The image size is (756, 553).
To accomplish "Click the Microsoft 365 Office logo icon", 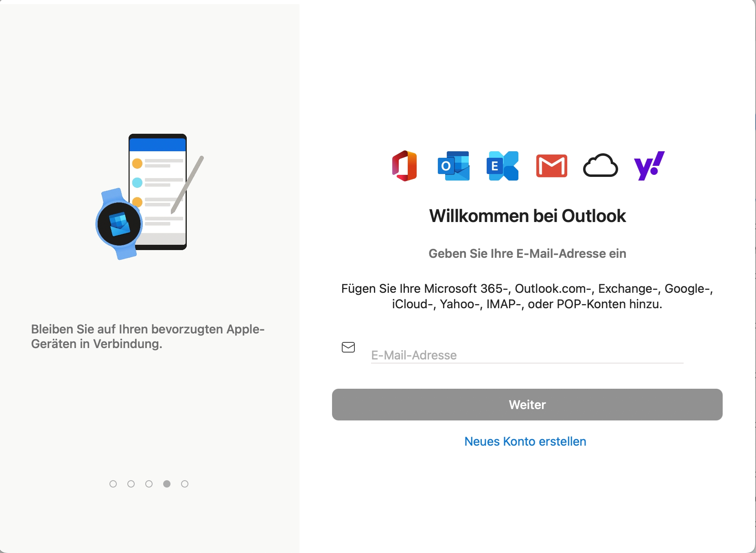I will coord(404,166).
